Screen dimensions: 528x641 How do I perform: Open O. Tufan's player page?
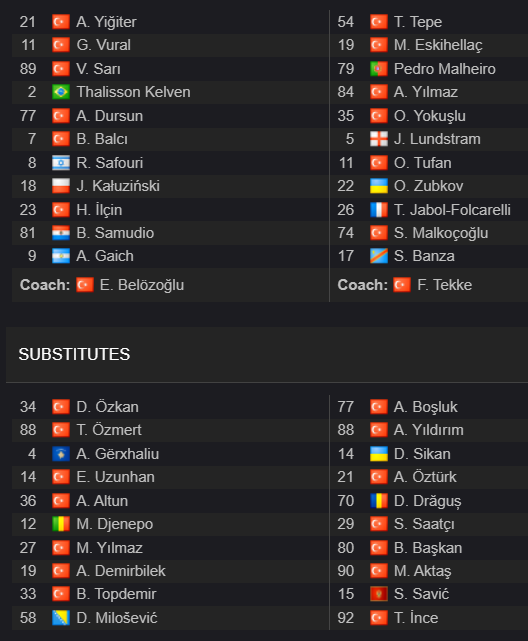point(423,163)
